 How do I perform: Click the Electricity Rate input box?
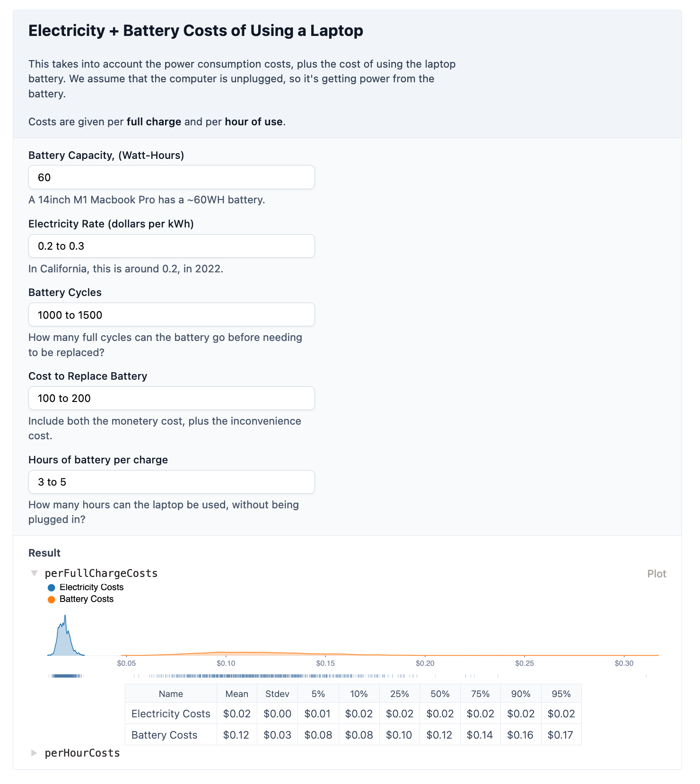pyautogui.click(x=171, y=246)
